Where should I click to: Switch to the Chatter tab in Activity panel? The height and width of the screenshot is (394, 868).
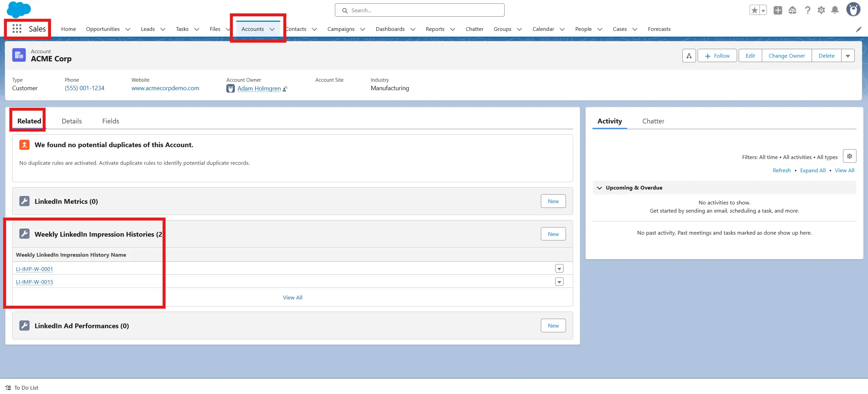pos(653,121)
